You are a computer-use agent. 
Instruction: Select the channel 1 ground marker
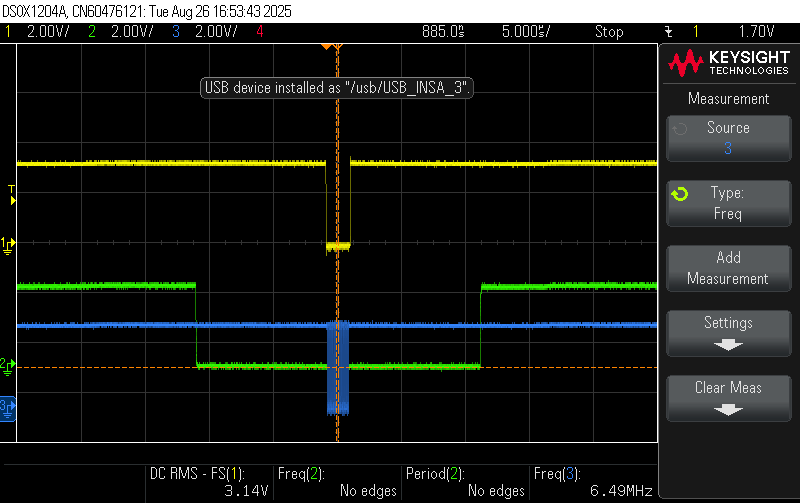(x=8, y=243)
